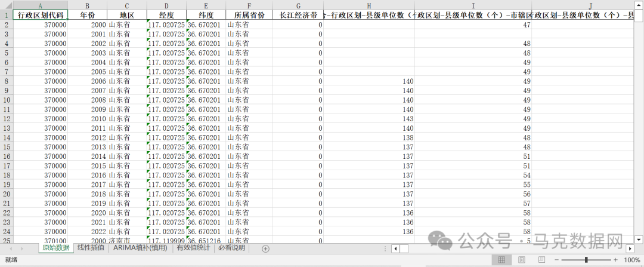Click the 370100 code cell
644x267 pixels.
tap(41, 240)
